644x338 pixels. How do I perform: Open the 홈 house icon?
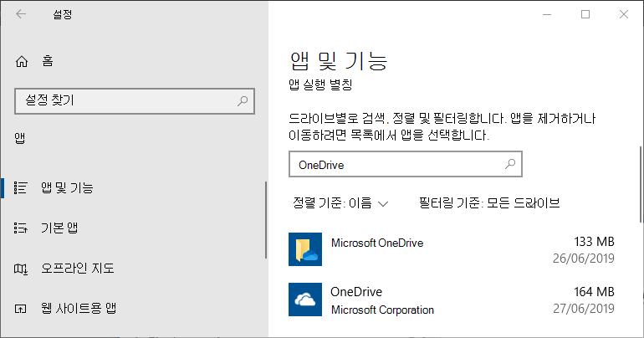click(22, 62)
